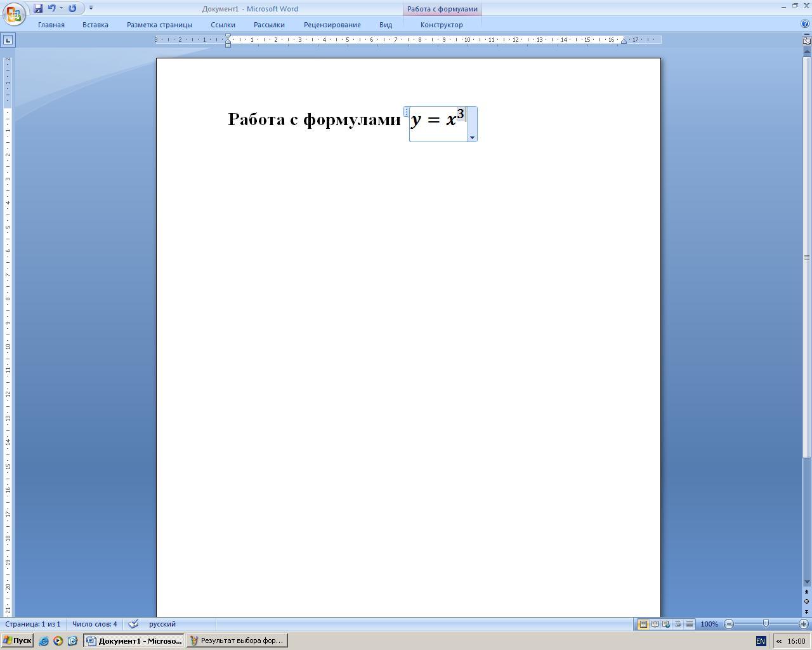812x650 pixels.
Task: Toggle the ruler button above the scrollbar
Action: (x=807, y=40)
